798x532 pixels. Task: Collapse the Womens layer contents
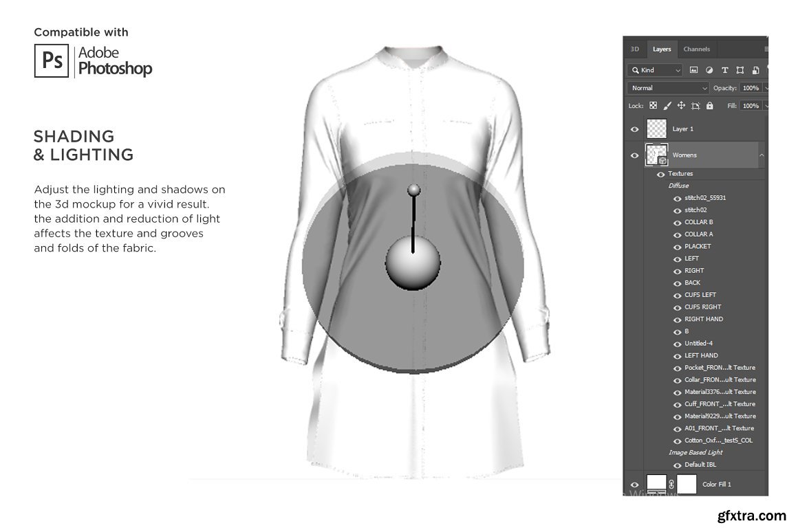point(761,155)
